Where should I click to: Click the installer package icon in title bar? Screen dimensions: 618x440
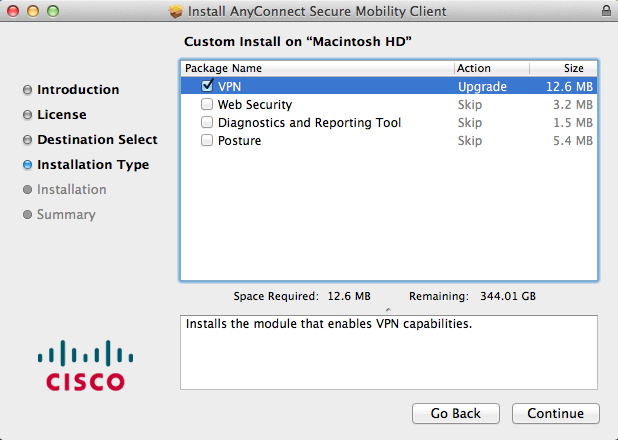176,11
